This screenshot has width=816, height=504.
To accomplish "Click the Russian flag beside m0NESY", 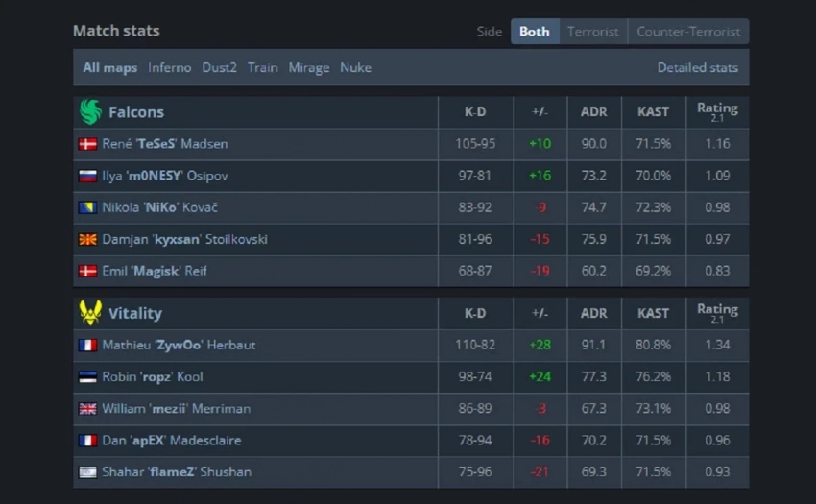I will click(88, 176).
